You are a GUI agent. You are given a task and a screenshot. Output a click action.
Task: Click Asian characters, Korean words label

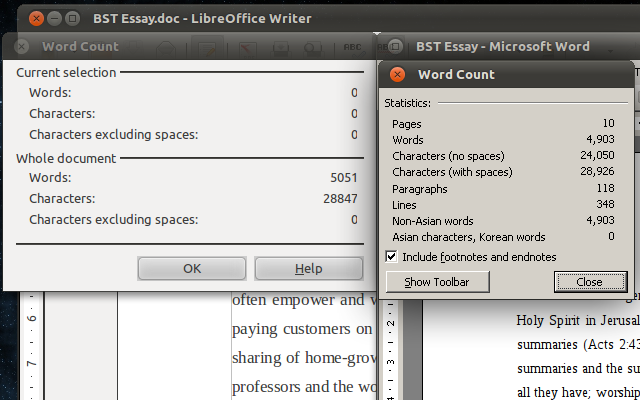click(x=469, y=237)
